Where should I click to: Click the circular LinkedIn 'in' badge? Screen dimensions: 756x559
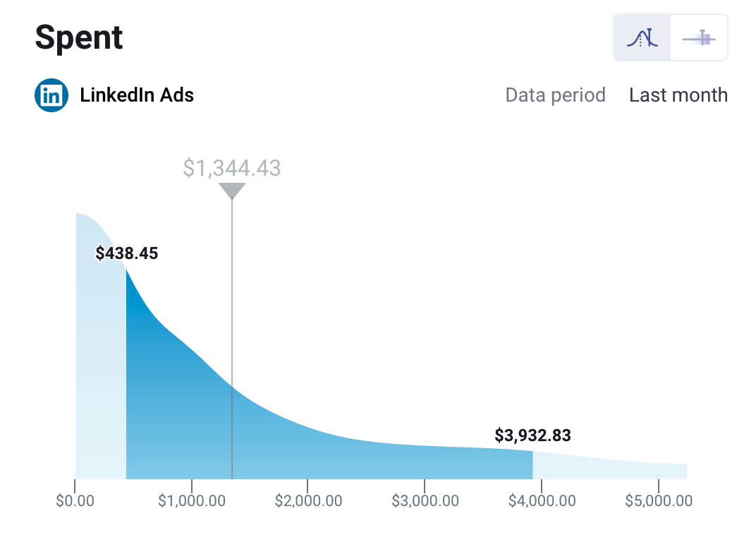50,95
